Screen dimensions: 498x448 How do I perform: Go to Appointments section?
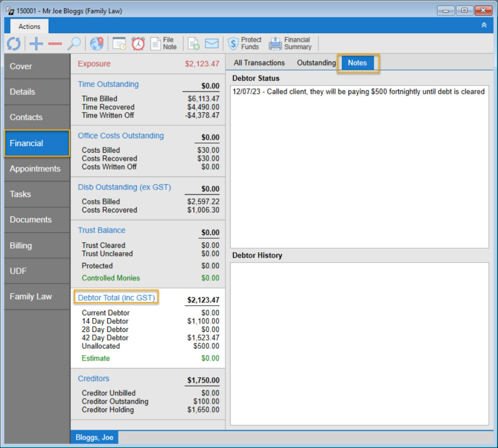[x=37, y=169]
